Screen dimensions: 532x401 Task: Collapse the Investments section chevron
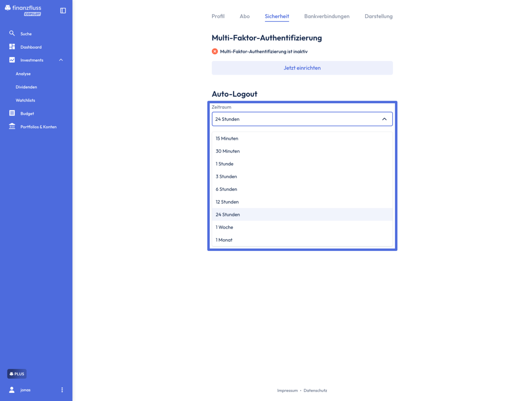point(61,60)
